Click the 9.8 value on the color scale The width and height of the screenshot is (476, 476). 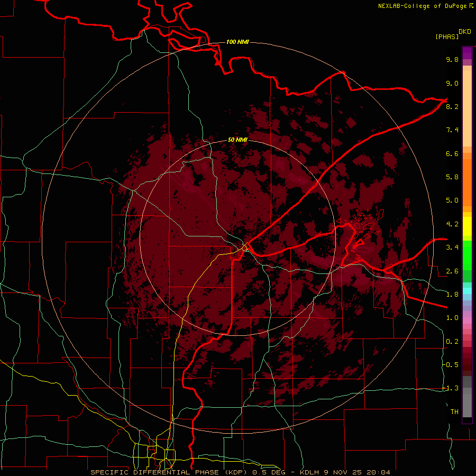point(452,59)
